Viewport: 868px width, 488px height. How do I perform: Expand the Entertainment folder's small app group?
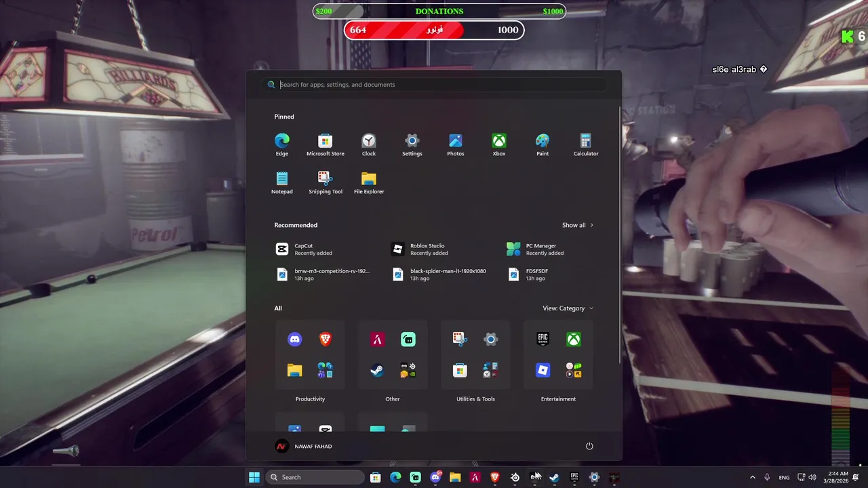tap(574, 370)
